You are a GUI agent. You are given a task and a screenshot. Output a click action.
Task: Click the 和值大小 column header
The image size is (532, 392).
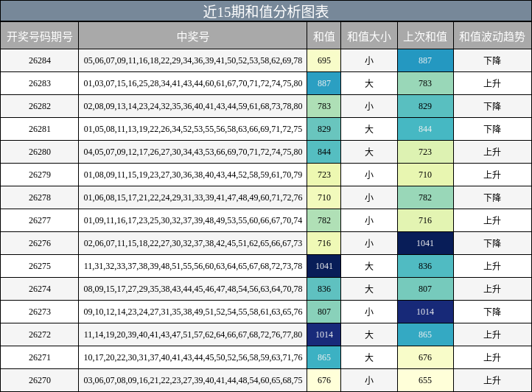[x=369, y=36]
